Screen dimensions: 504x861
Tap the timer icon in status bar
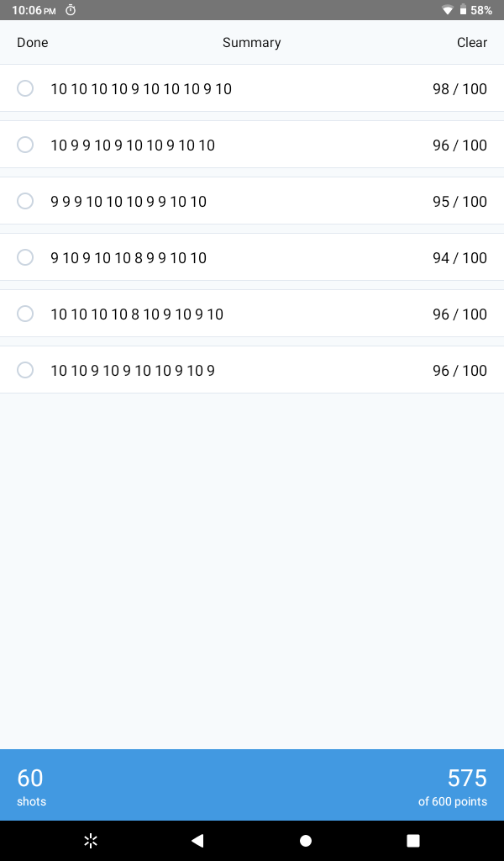pos(71,10)
